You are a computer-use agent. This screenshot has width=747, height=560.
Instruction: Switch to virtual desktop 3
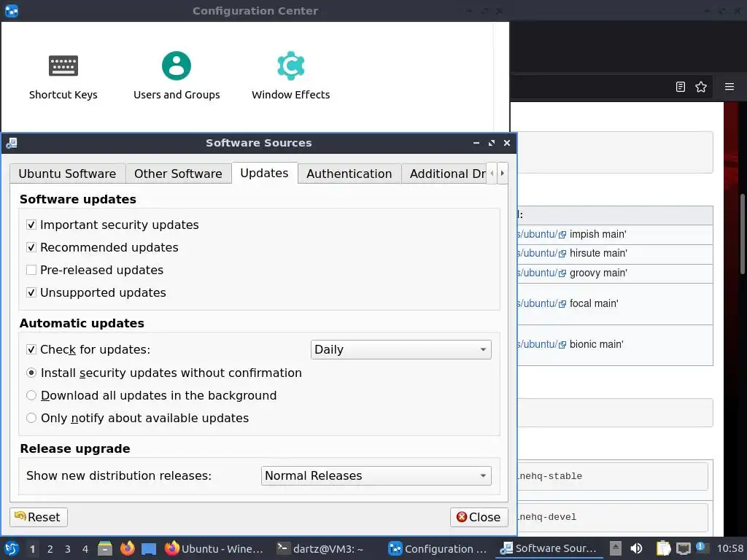[x=68, y=549]
